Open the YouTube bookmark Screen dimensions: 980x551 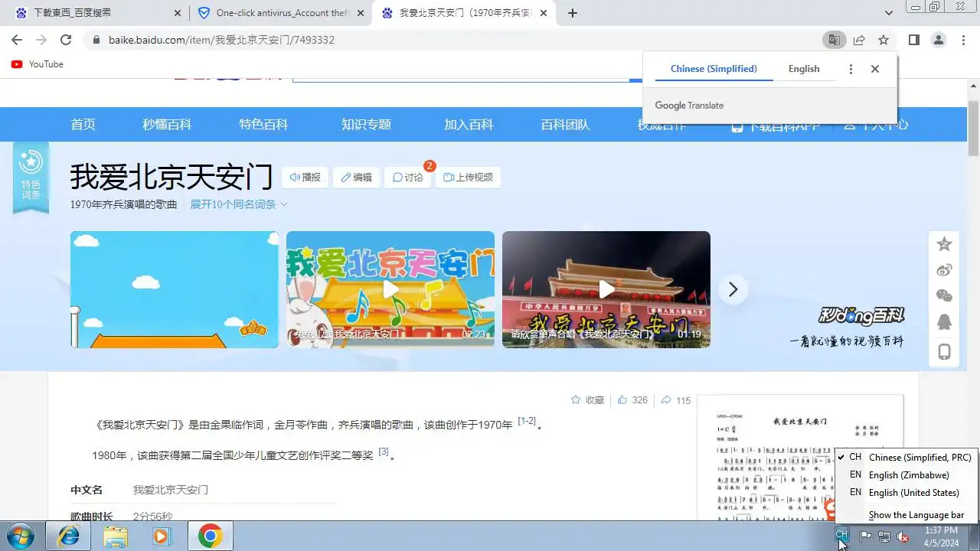click(38, 64)
